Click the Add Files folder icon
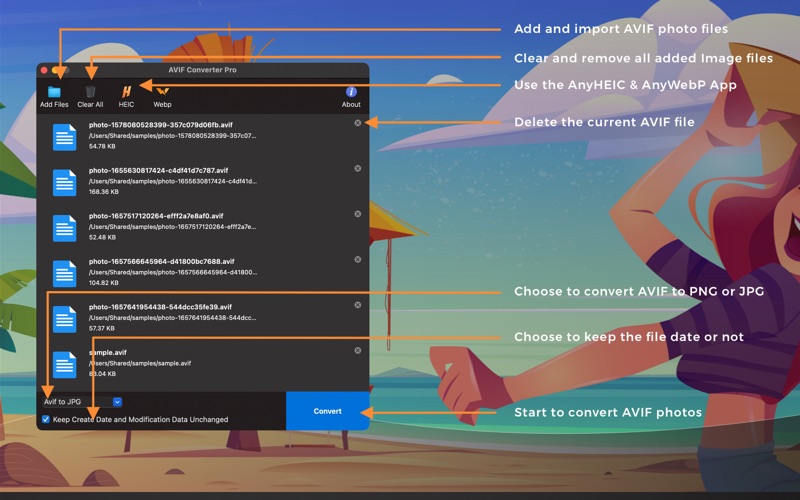 pos(54,92)
